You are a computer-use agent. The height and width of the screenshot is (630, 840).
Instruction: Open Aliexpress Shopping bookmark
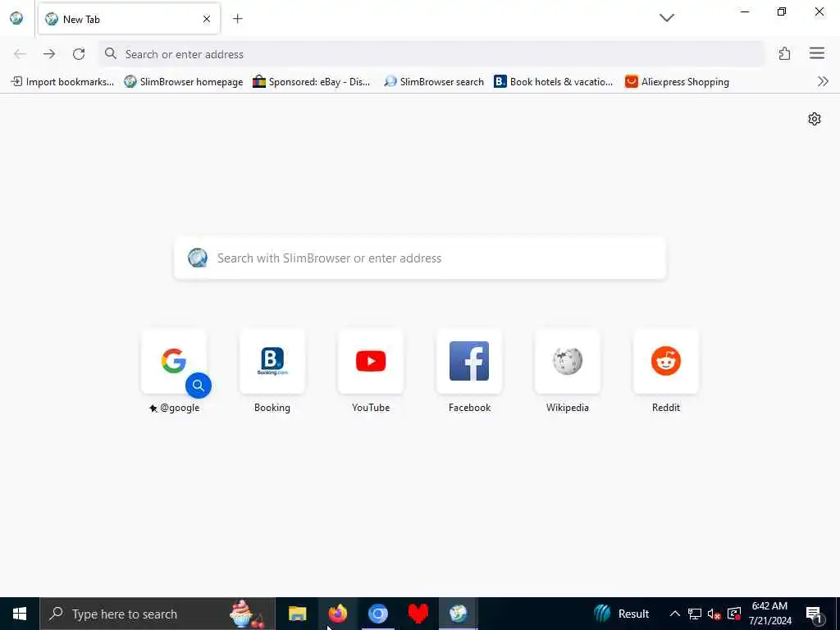[677, 82]
